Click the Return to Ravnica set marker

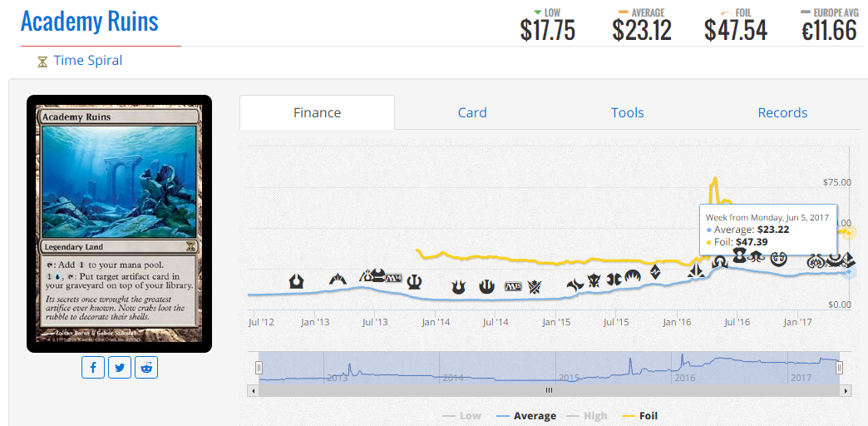click(297, 281)
